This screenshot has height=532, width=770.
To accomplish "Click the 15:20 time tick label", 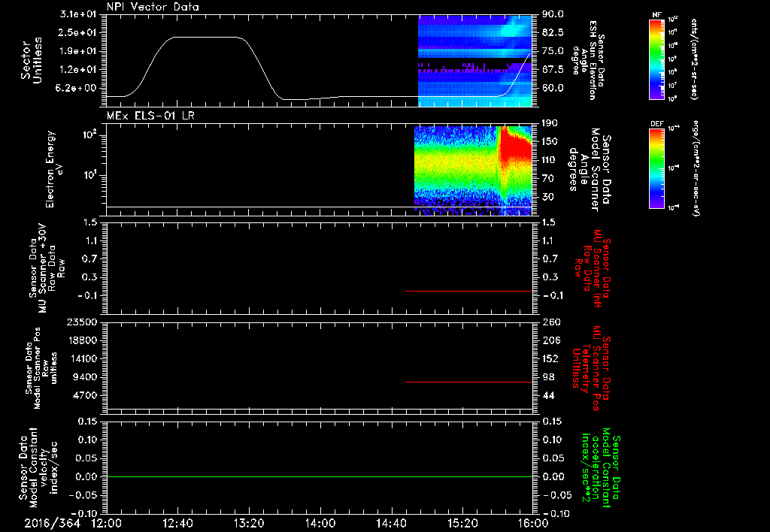I will (x=462, y=523).
